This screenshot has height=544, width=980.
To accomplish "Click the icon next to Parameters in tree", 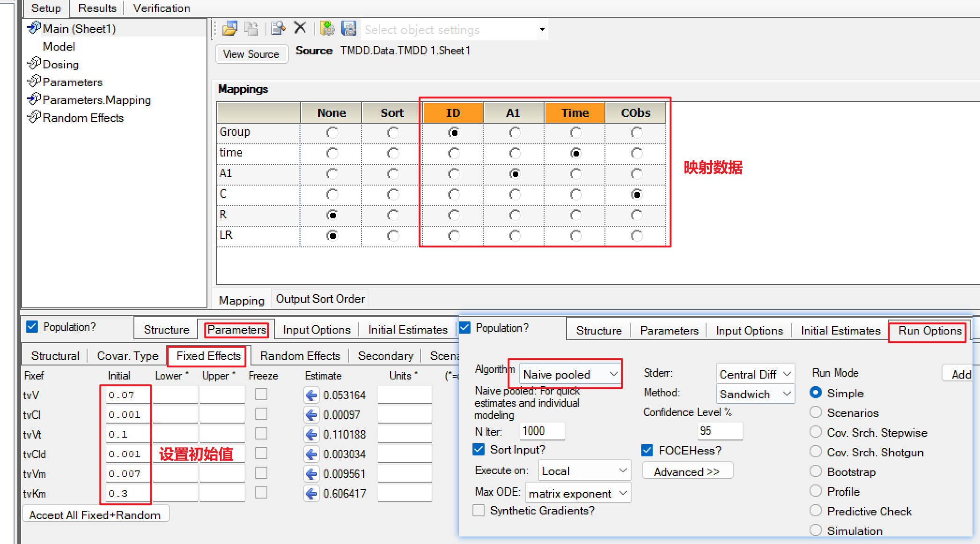I will click(34, 82).
